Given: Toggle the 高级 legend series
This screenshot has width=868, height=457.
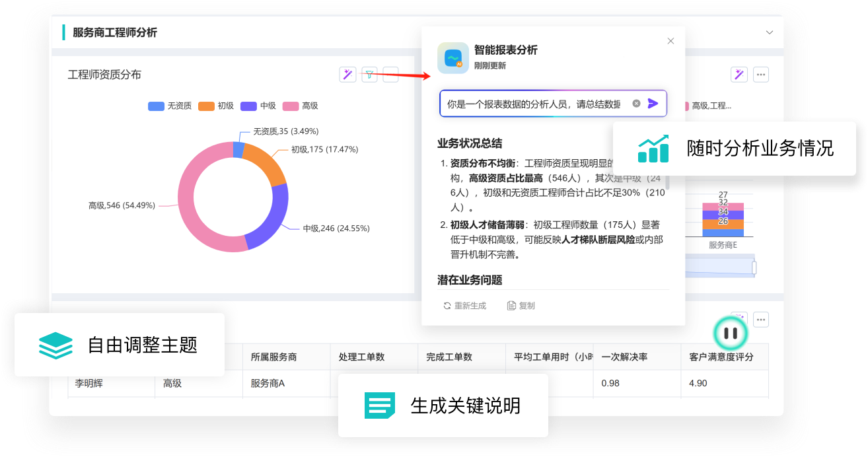Looking at the screenshot, I should (x=301, y=106).
